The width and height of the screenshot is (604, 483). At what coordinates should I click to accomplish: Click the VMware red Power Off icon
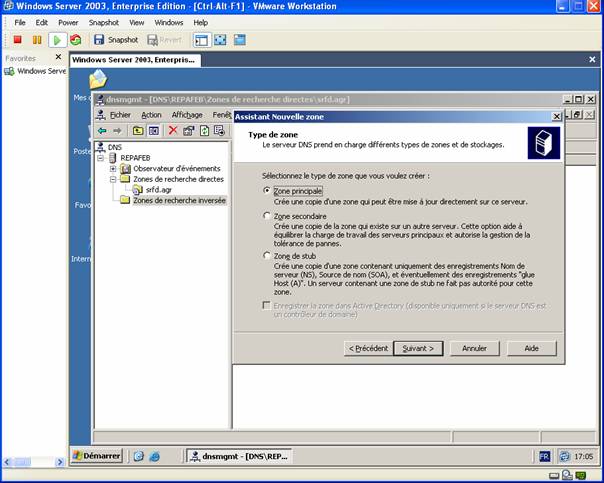pyautogui.click(x=17, y=40)
